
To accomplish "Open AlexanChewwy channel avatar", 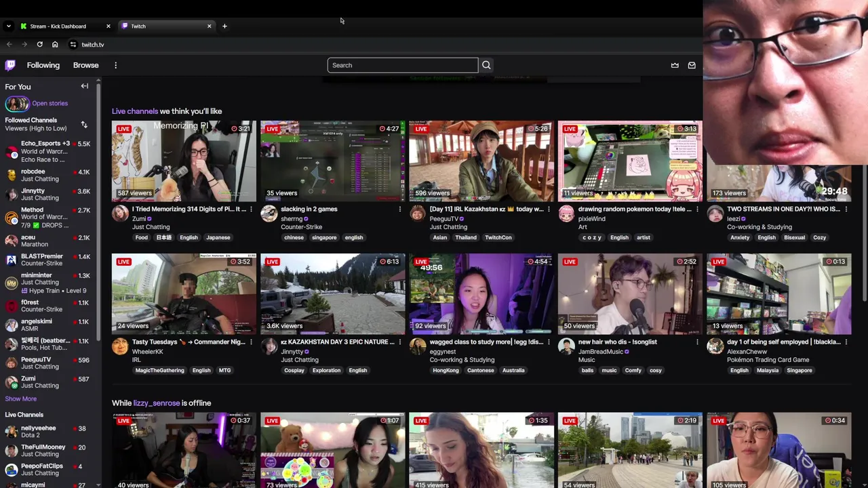I will (x=715, y=347).
